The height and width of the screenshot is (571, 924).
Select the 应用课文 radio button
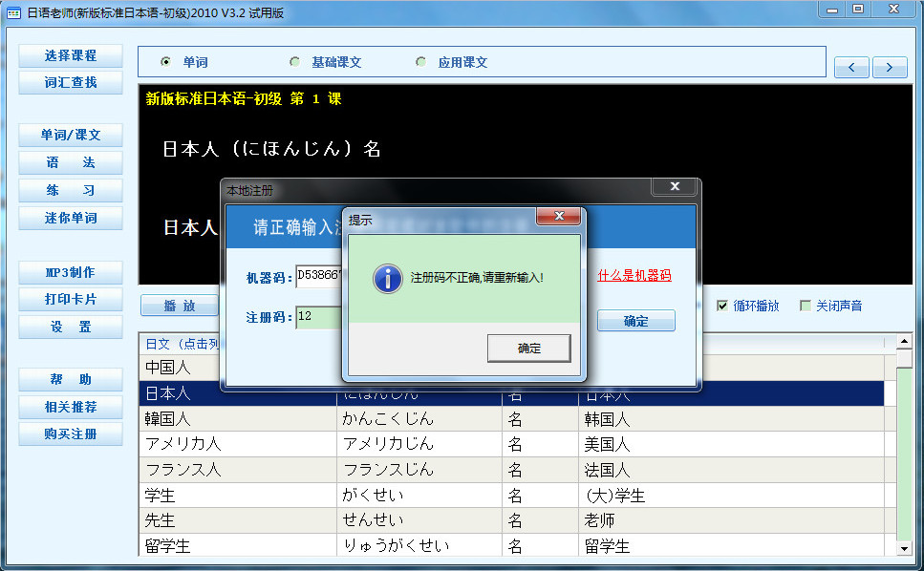(420, 62)
